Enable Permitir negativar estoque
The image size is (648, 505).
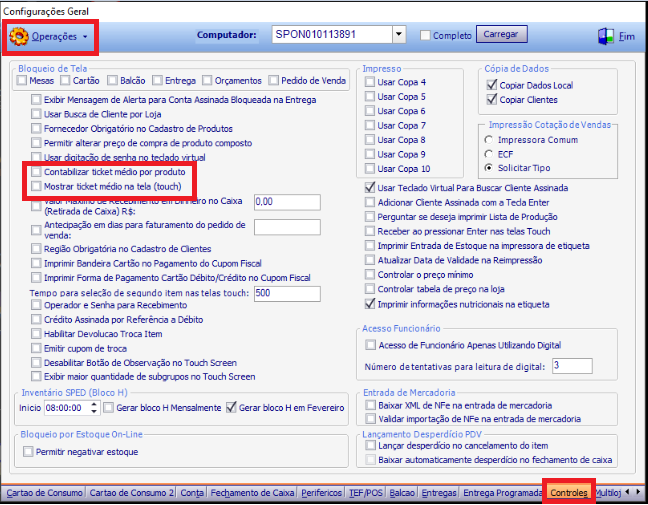(28, 451)
